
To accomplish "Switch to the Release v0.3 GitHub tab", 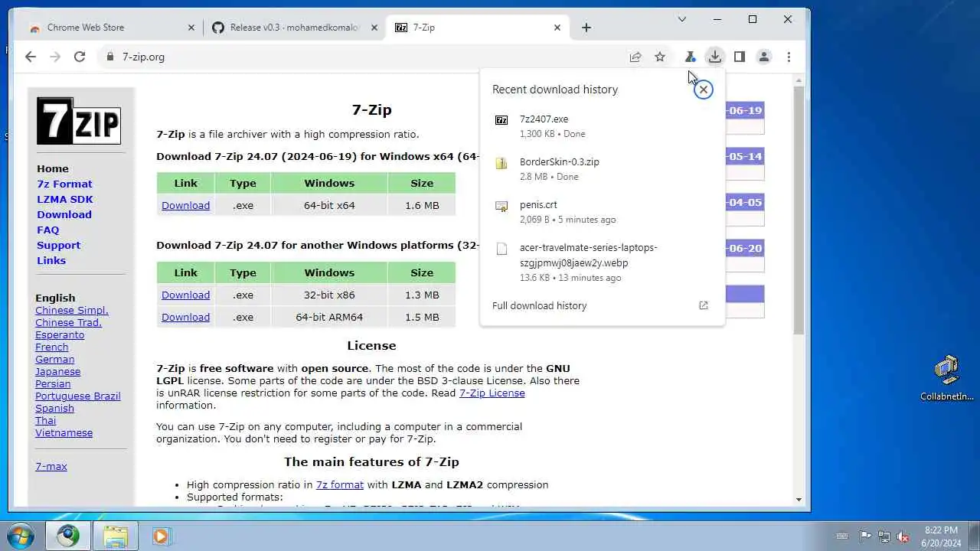I will (x=295, y=28).
